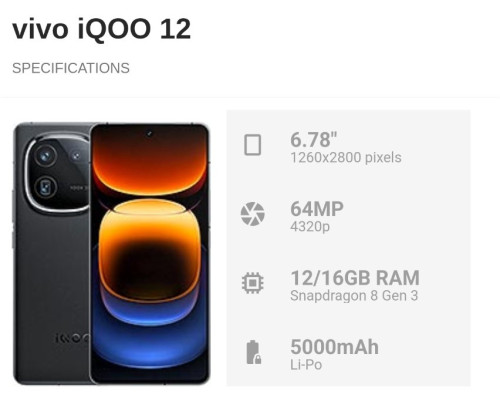The height and width of the screenshot is (401, 500).
Task: Open the vivo iQOO 12 phone image
Action: pyautogui.click(x=111, y=254)
